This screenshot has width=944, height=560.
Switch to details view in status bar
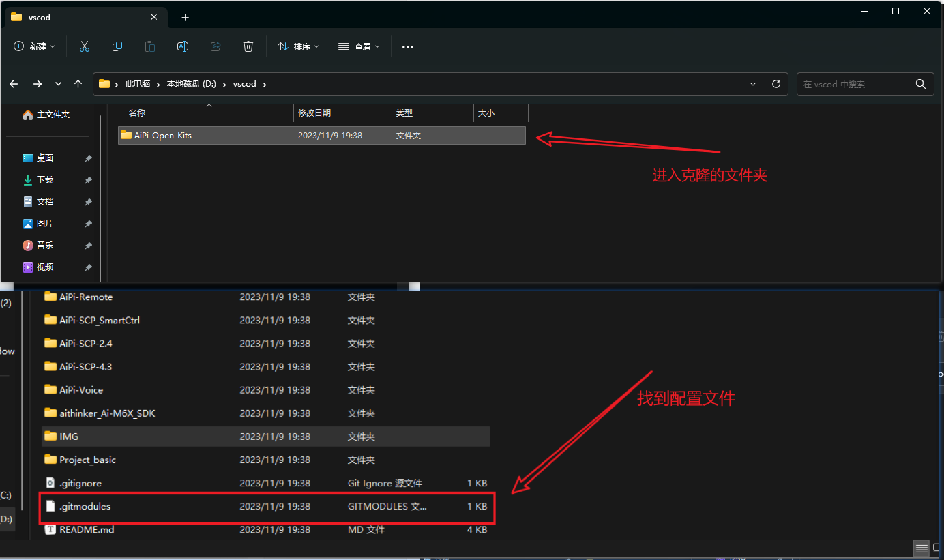[x=921, y=548]
